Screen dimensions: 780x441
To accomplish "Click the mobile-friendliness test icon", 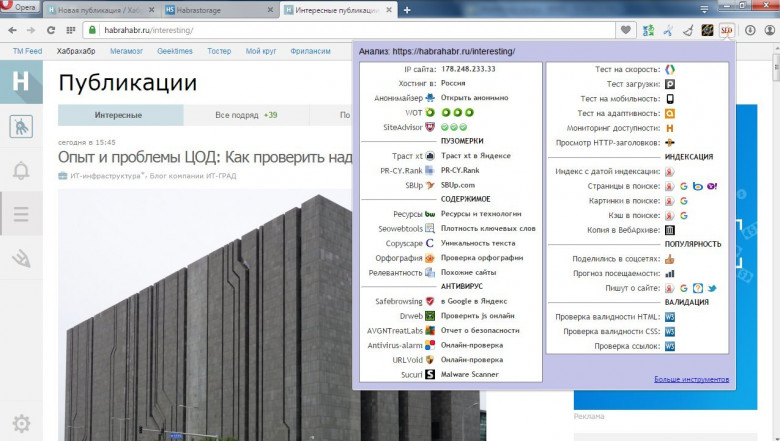I will point(671,99).
